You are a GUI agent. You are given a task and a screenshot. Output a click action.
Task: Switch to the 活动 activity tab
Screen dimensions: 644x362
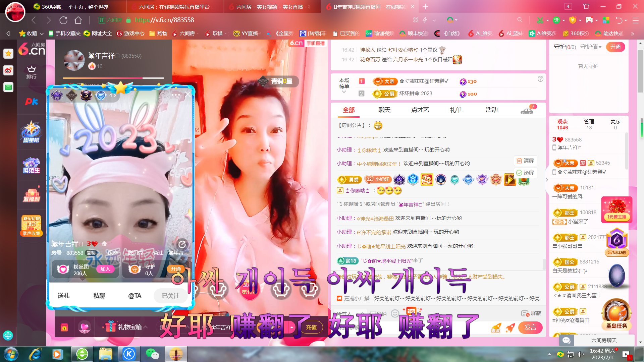click(x=492, y=110)
